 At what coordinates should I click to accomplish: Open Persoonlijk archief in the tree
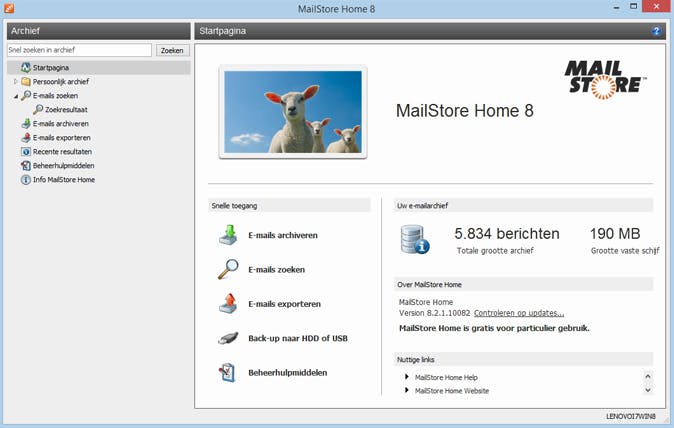point(61,82)
